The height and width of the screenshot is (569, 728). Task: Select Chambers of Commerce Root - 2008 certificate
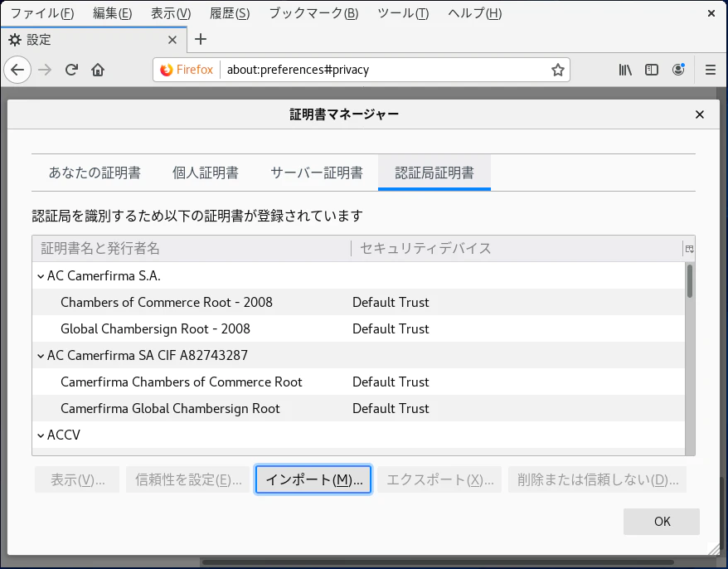click(x=166, y=302)
